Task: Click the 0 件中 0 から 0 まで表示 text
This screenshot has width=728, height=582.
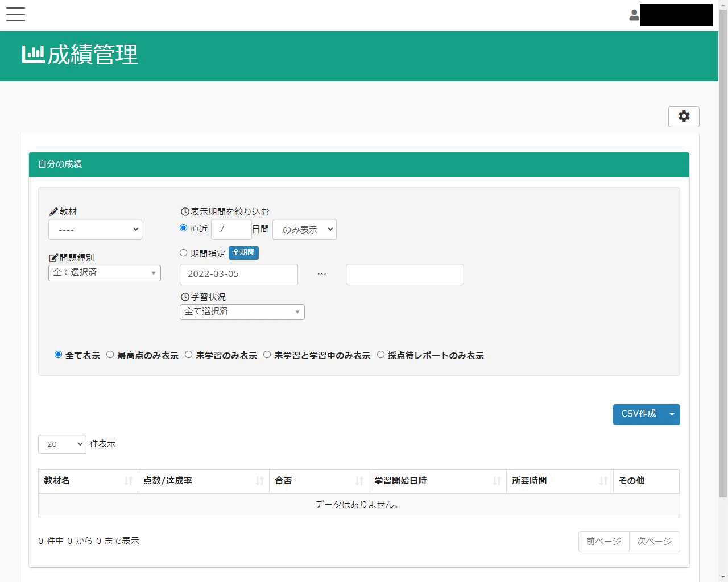Action: [x=89, y=541]
